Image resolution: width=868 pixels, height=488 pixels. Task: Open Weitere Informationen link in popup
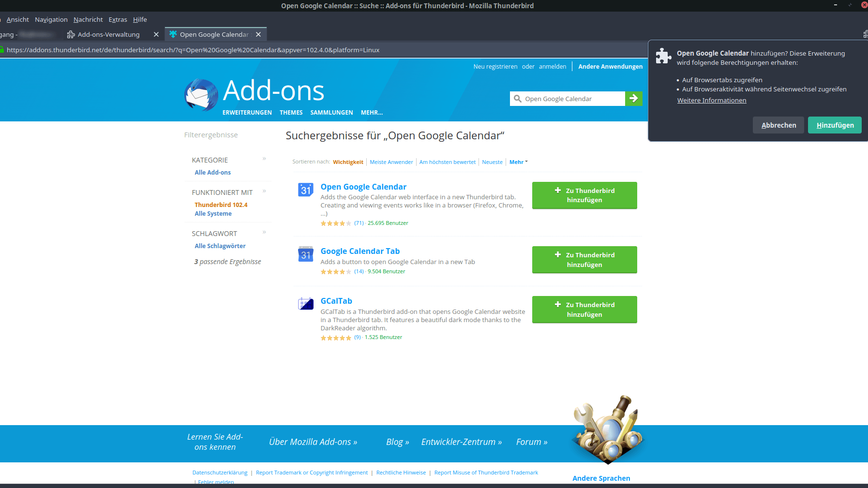point(712,100)
